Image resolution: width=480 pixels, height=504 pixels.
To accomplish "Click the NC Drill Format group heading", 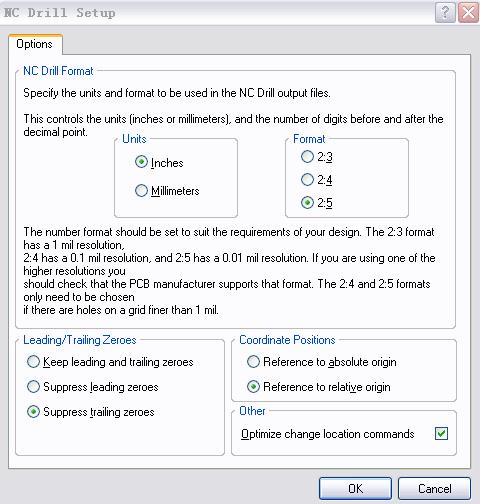I will pos(58,71).
